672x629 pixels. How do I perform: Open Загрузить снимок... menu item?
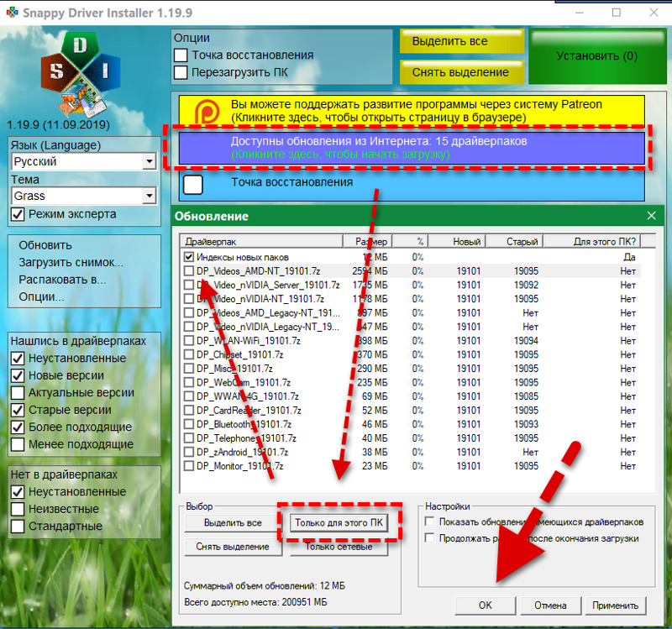pyautogui.click(x=71, y=262)
